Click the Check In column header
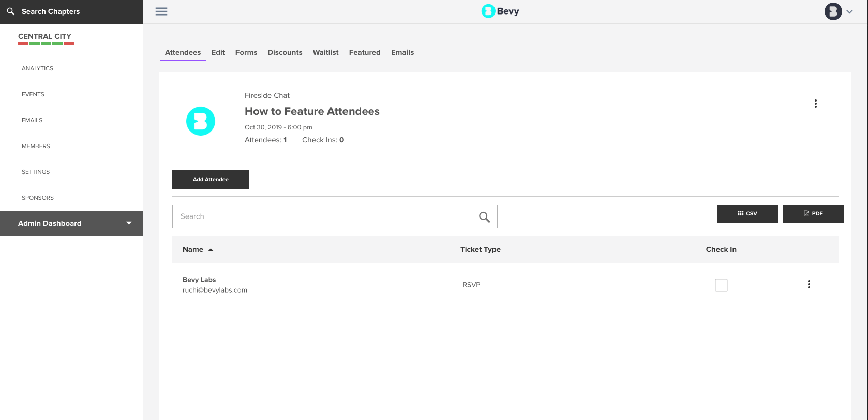The height and width of the screenshot is (420, 868). pyautogui.click(x=721, y=249)
